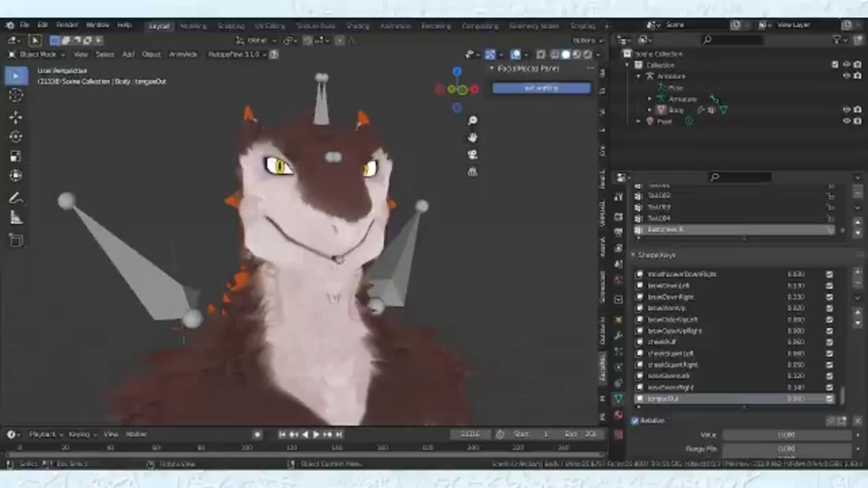Jump to end frame with skip-forward playback control
This screenshot has height=488, width=868.
[x=339, y=434]
